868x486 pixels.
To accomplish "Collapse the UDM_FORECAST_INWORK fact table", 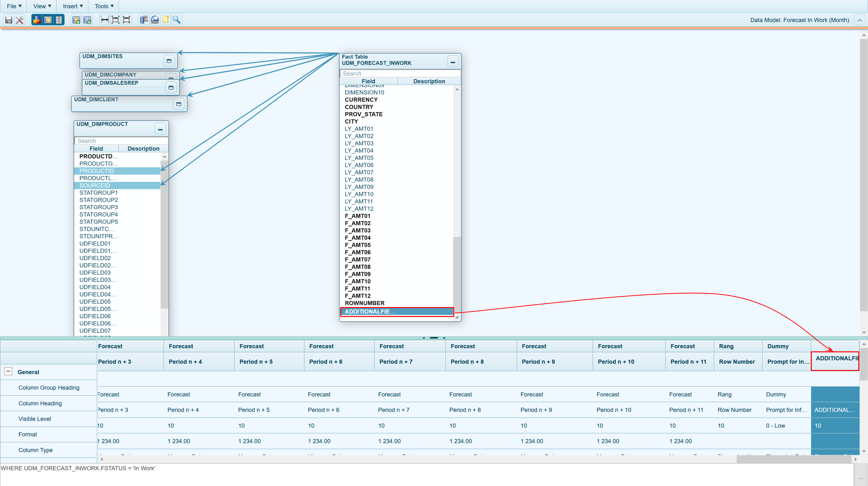I will pos(453,62).
